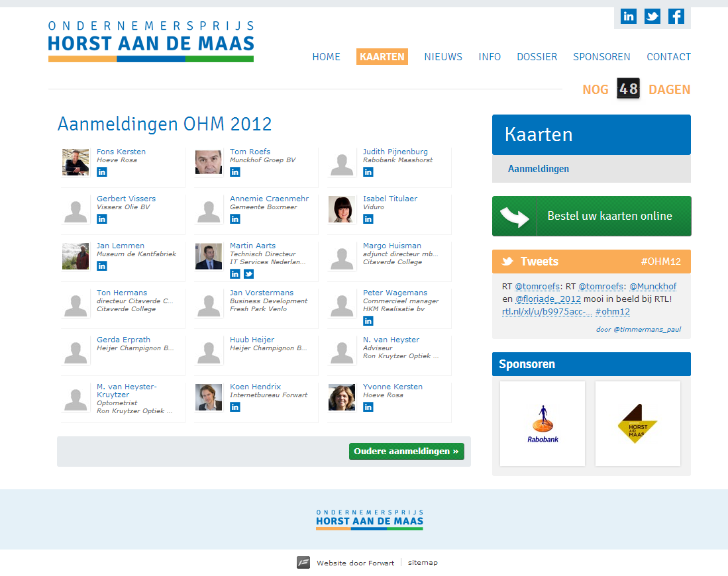Open Koen Hendrix's LinkedIn icon
This screenshot has width=728, height=576.
coord(235,407)
